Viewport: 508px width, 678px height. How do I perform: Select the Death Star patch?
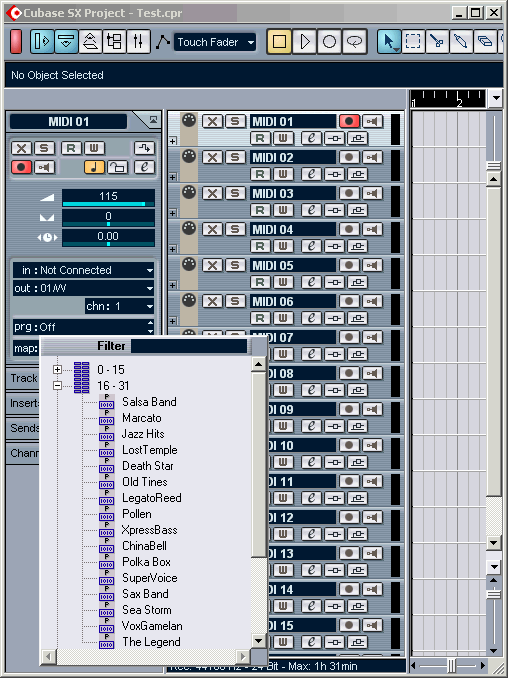(148, 466)
